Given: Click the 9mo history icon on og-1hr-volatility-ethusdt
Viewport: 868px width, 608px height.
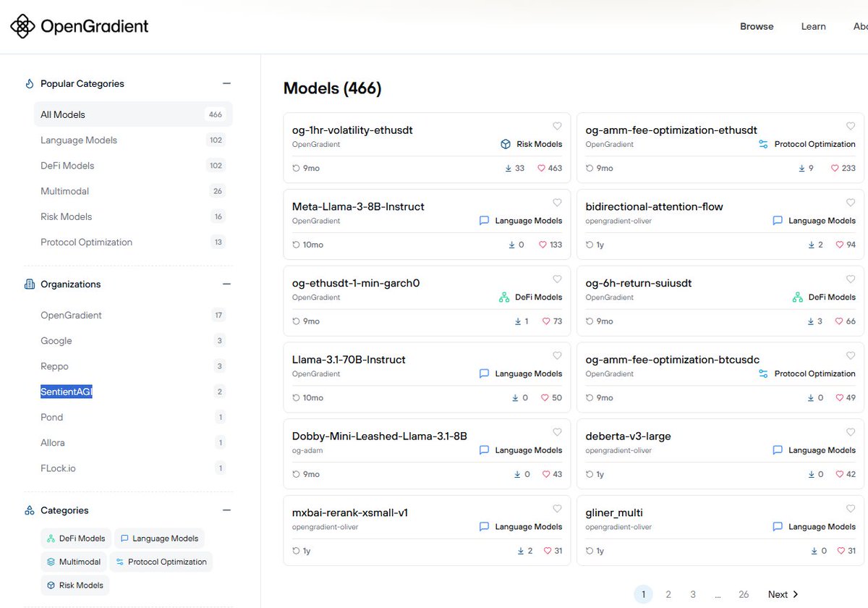Looking at the screenshot, I should pyautogui.click(x=296, y=168).
